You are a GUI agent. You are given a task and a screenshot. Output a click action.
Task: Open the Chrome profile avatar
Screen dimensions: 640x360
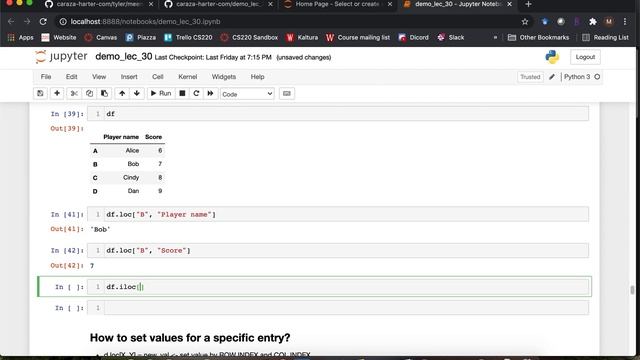609,22
